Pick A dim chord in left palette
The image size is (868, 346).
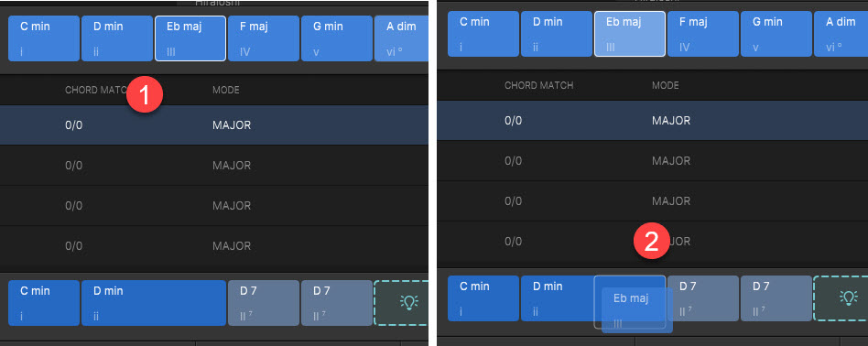401,38
